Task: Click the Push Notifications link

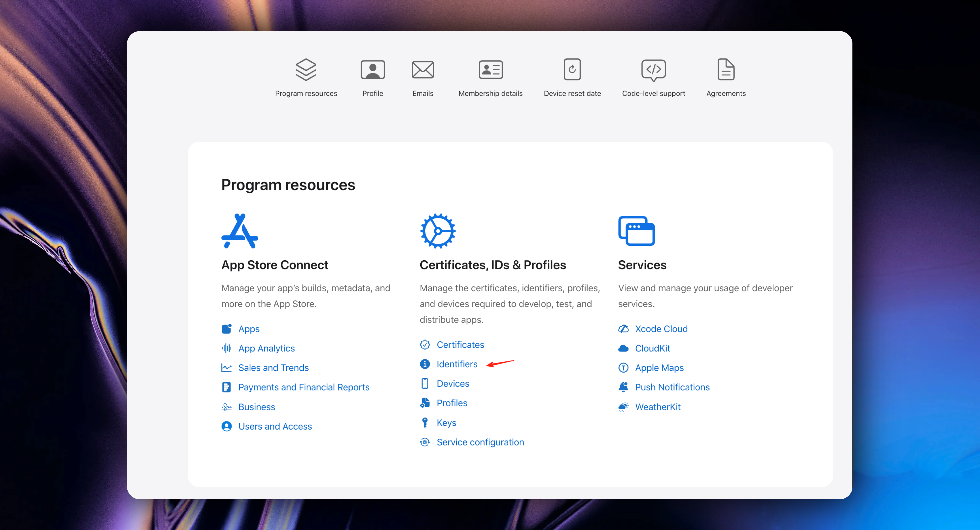Action: point(672,387)
